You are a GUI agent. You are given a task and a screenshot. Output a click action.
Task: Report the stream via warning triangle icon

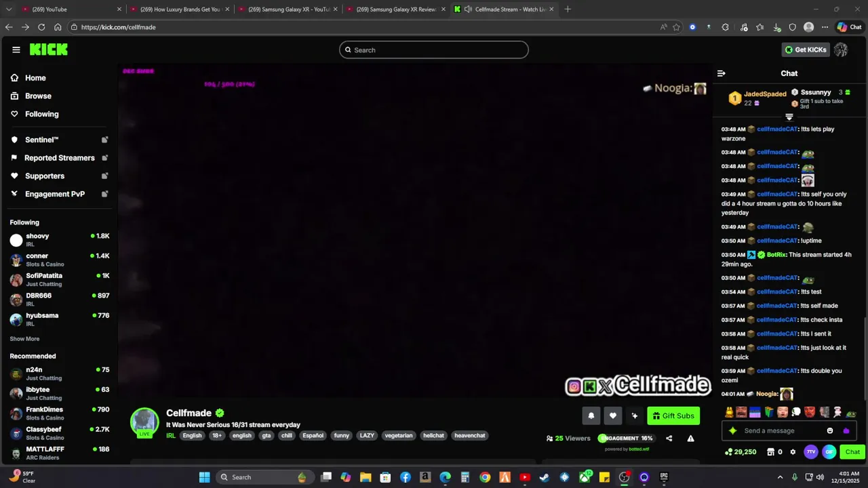(690, 439)
